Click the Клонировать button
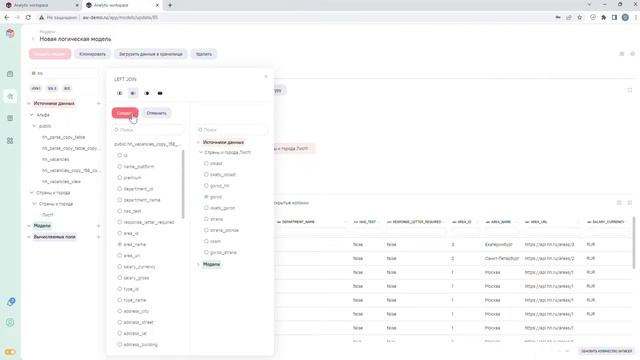This screenshot has height=360, width=640. point(92,54)
